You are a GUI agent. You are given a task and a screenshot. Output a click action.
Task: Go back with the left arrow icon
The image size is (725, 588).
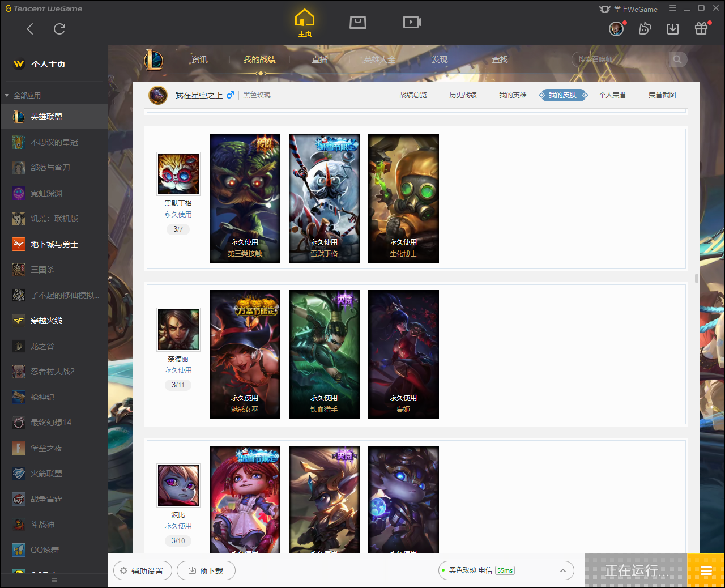pos(30,29)
